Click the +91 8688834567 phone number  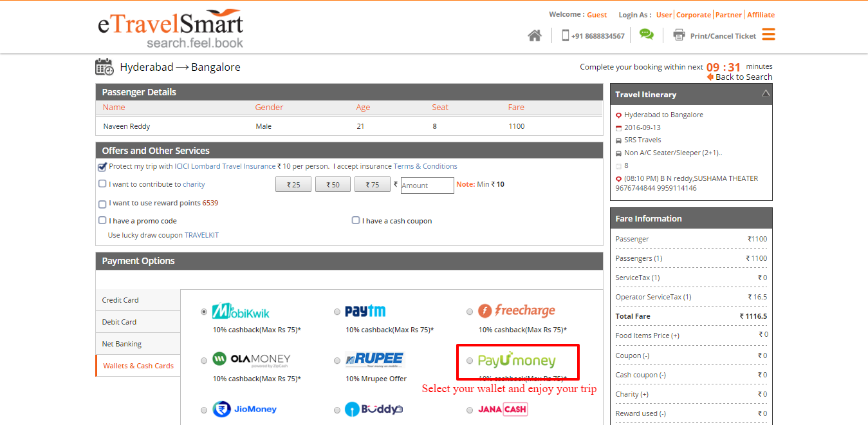[x=598, y=36]
